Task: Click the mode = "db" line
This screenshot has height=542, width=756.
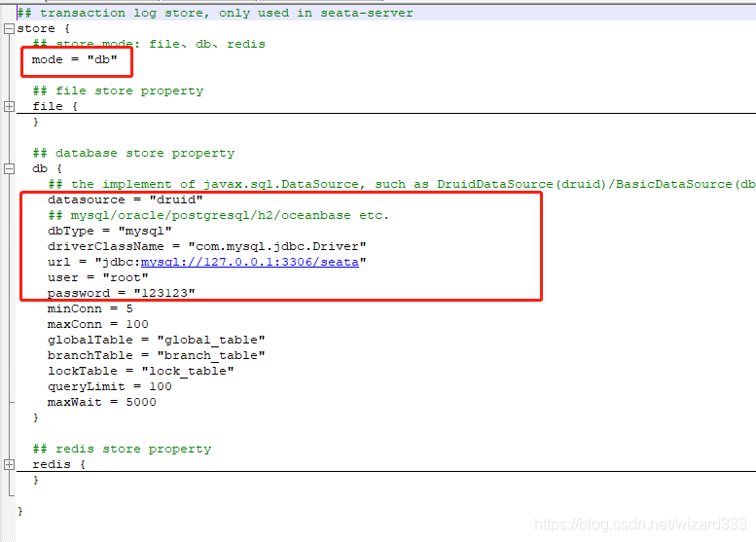Action: point(74,59)
